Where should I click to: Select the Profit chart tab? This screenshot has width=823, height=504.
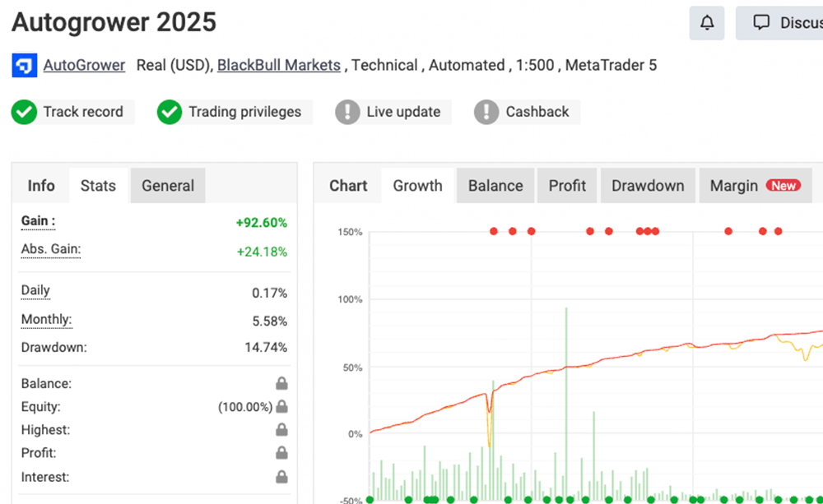[567, 186]
